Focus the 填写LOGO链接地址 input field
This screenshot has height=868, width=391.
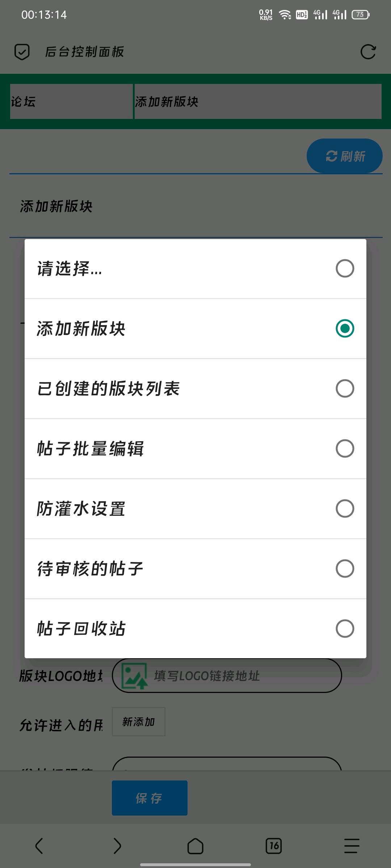[x=227, y=676]
